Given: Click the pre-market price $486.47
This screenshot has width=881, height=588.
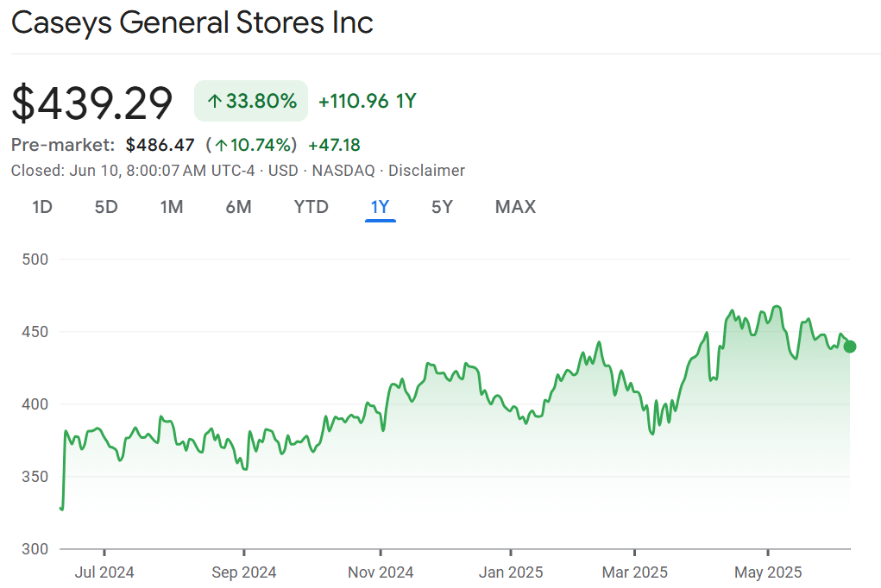Looking at the screenshot, I should click(x=160, y=145).
